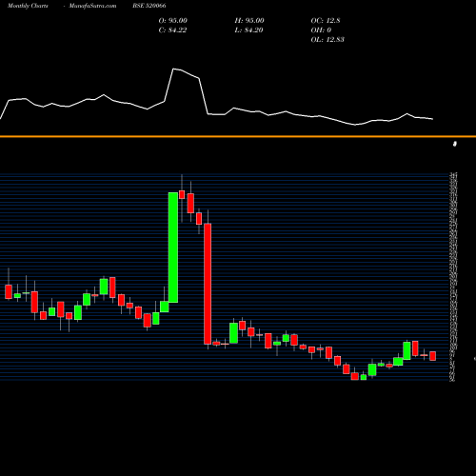Click the BSE stock code label
The image size is (476, 476).
(149, 6)
